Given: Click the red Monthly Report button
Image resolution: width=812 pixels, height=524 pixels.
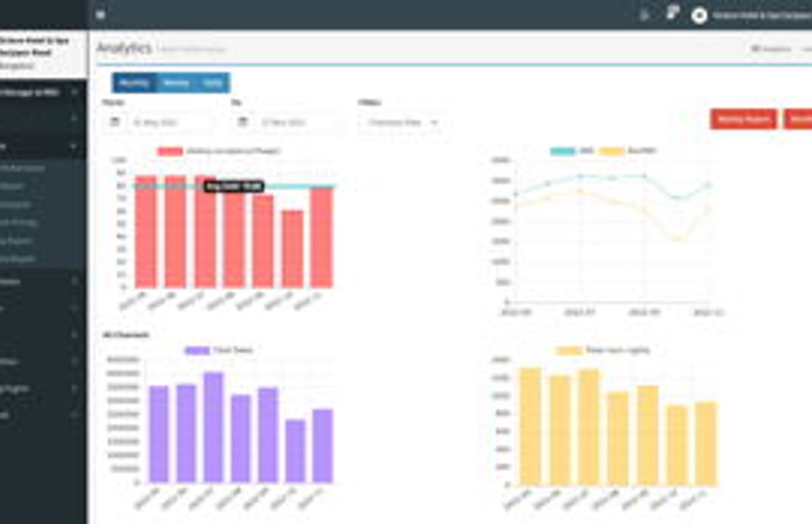Looking at the screenshot, I should point(743,119).
